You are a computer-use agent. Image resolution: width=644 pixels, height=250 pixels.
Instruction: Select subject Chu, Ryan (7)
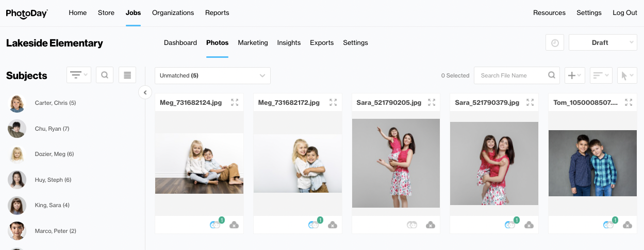click(x=52, y=129)
